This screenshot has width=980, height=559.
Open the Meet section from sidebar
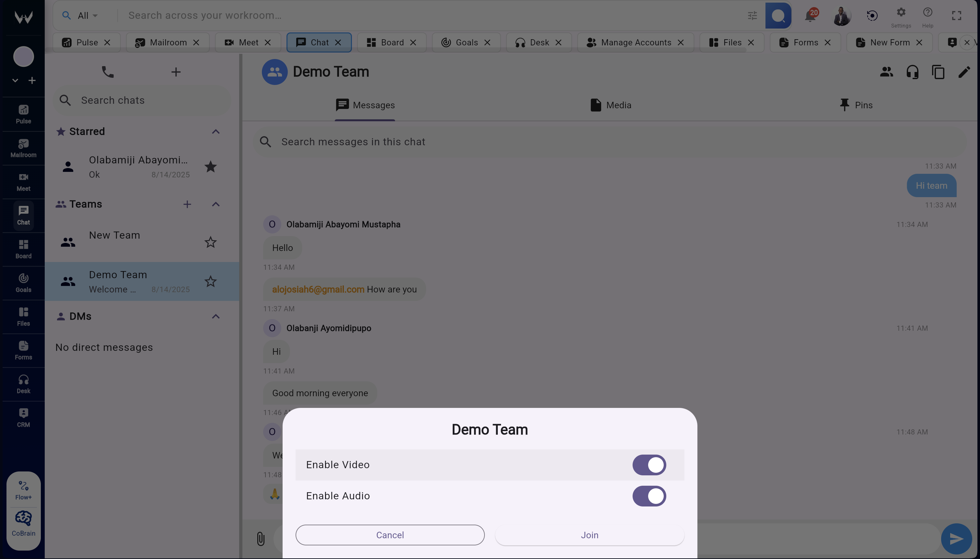point(23,181)
